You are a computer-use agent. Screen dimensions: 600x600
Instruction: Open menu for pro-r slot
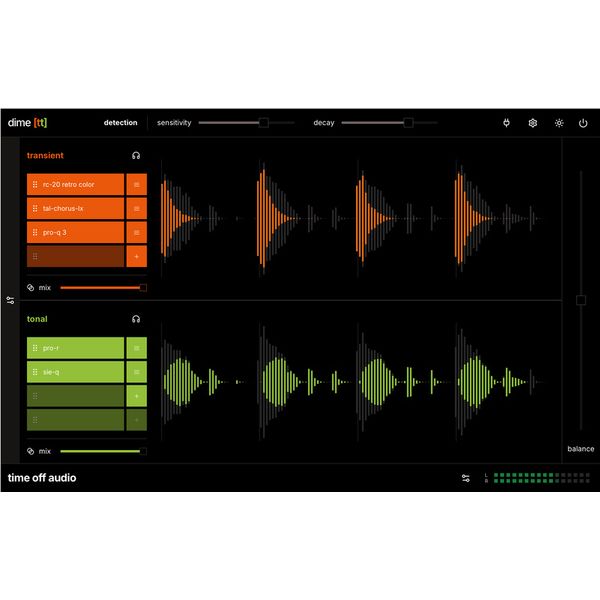tap(136, 348)
